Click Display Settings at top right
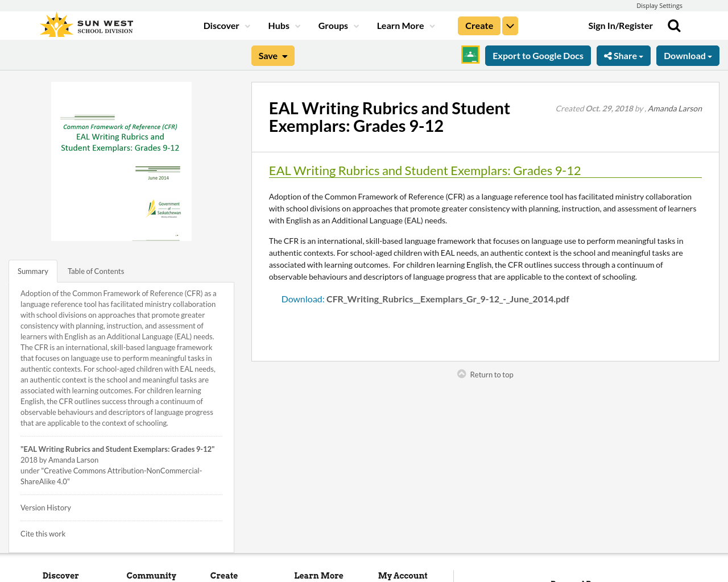This screenshot has width=728, height=582. (659, 5)
